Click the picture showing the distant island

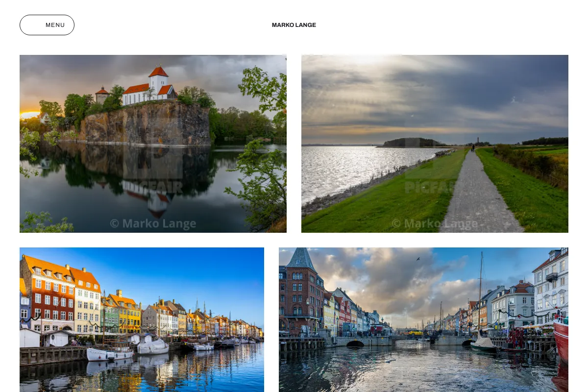(435, 144)
